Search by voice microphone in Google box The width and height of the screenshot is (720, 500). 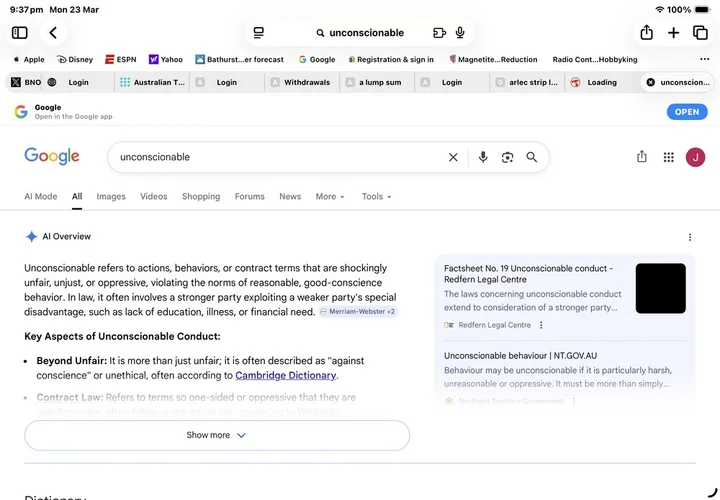483,157
